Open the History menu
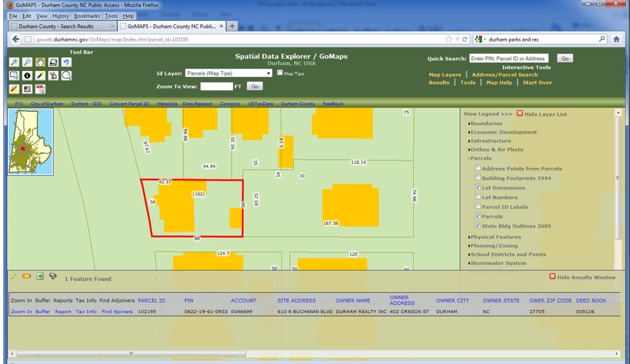Viewport: 630px width, 364px height. coord(61,16)
